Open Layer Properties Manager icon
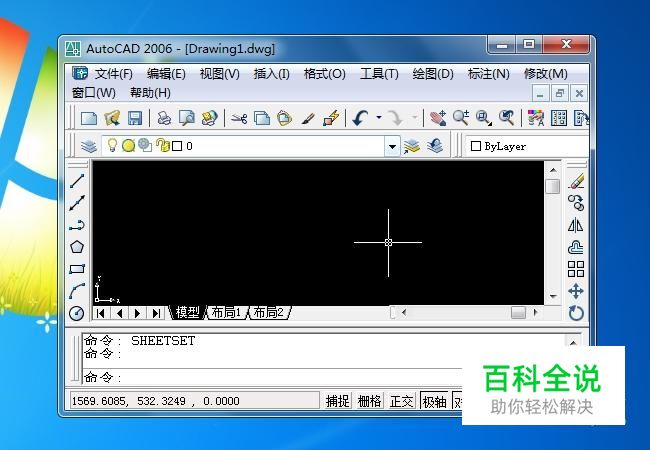 [89, 146]
